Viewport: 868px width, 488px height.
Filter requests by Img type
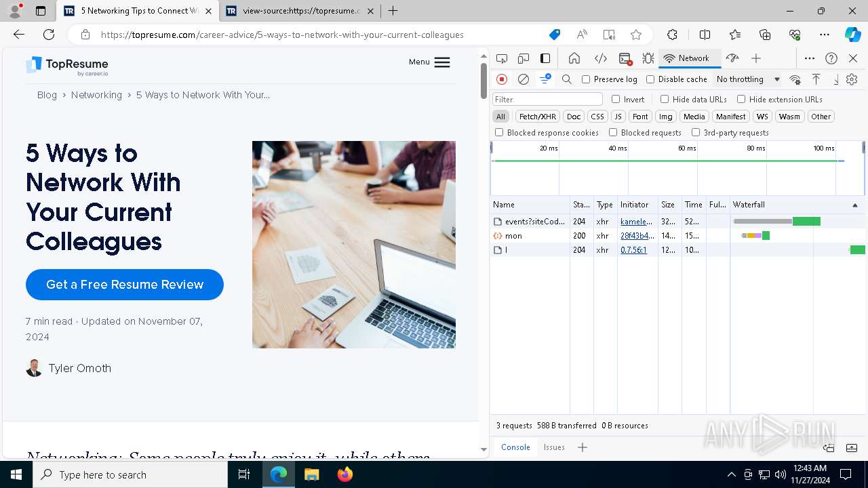pos(666,117)
